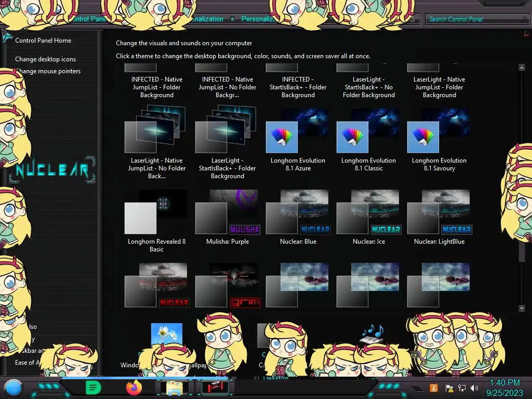Select the red grim badge theme thumbnail

[x=228, y=285]
